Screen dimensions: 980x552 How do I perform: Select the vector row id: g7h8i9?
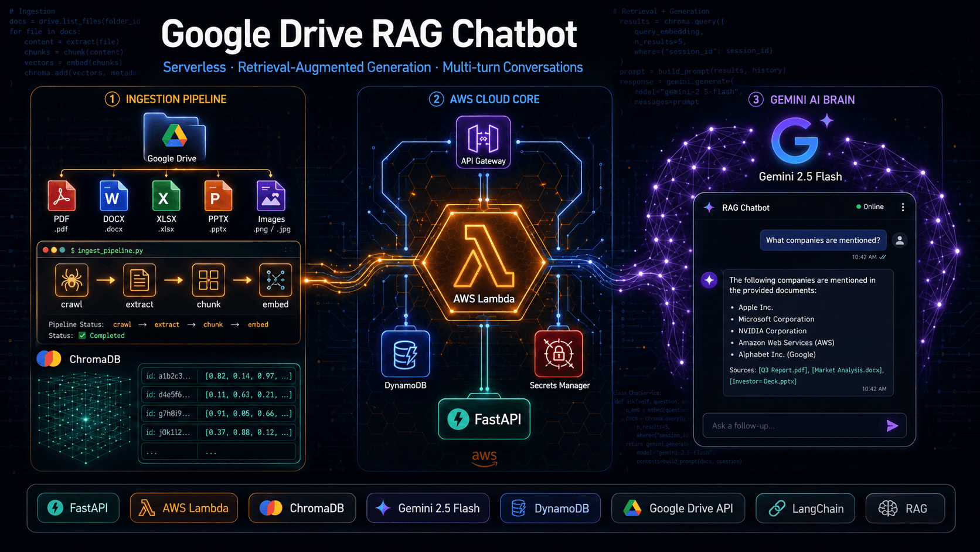point(219,414)
